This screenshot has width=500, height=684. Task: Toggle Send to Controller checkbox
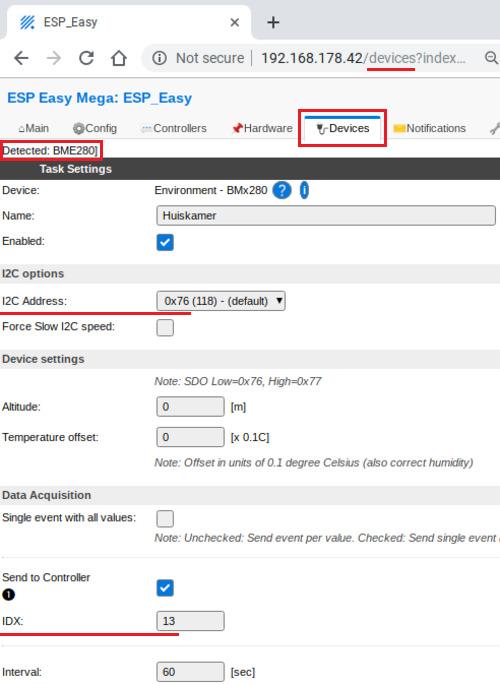(x=165, y=588)
